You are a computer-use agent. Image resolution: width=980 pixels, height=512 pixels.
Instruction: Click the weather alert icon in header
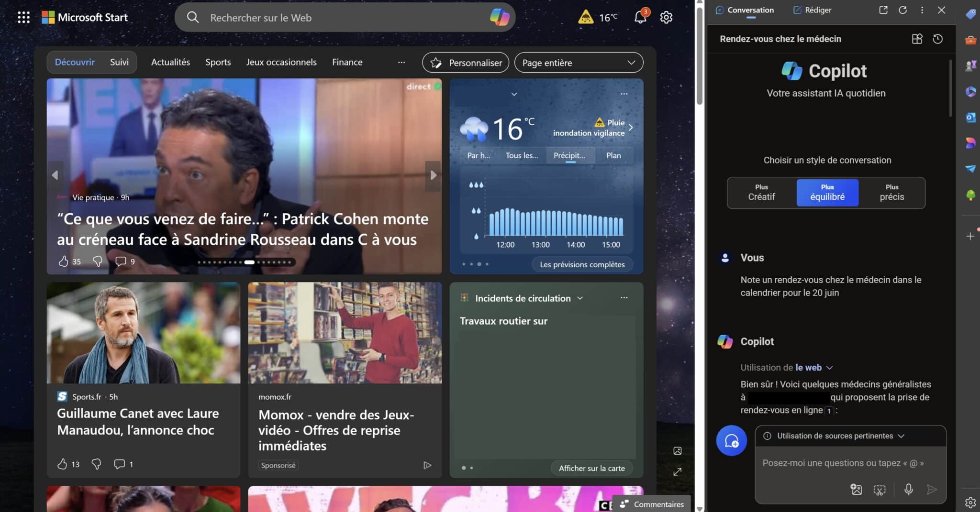(585, 18)
